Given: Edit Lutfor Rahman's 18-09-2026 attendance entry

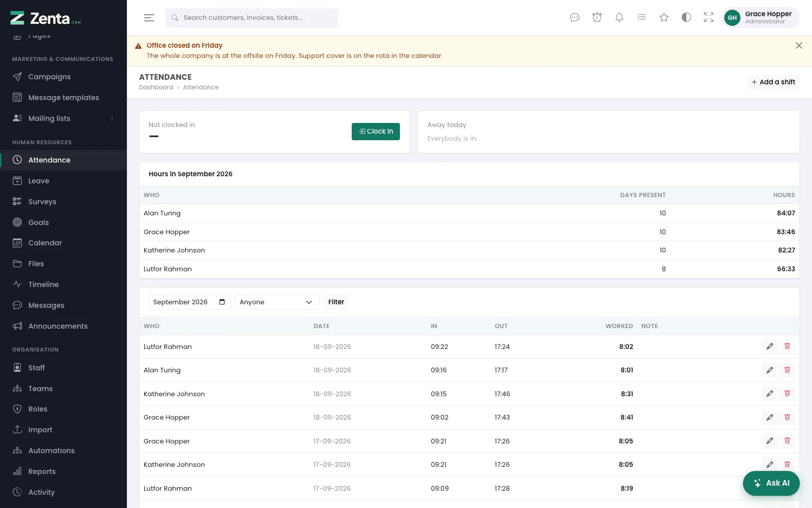Looking at the screenshot, I should click(x=770, y=346).
